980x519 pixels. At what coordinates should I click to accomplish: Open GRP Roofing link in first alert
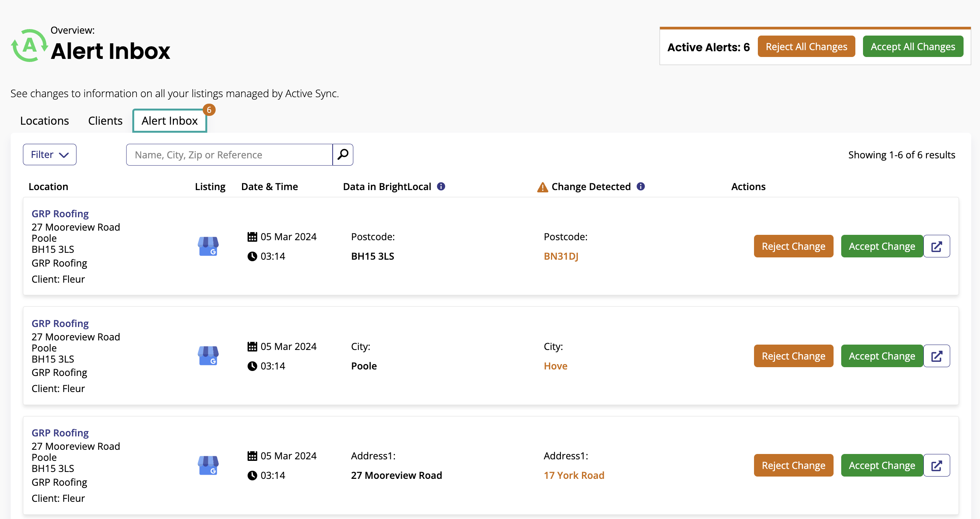(60, 214)
